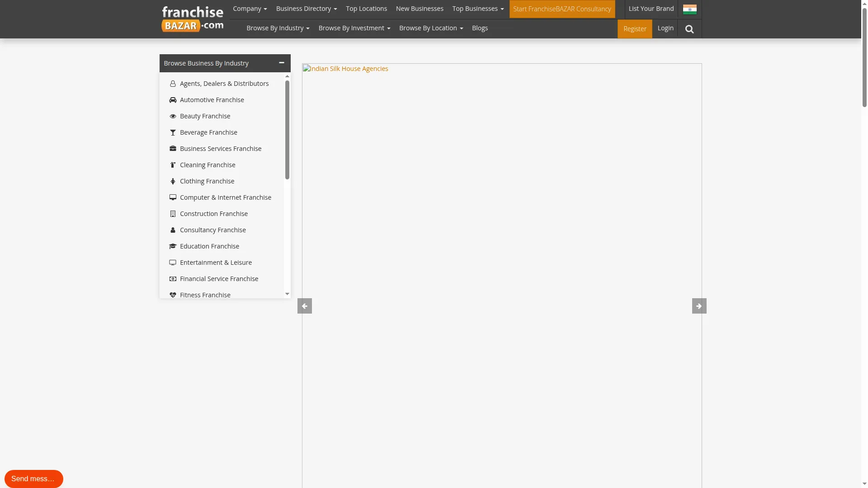Image resolution: width=868 pixels, height=488 pixels.
Task: Open Browse By Location dropdown
Action: tap(431, 28)
